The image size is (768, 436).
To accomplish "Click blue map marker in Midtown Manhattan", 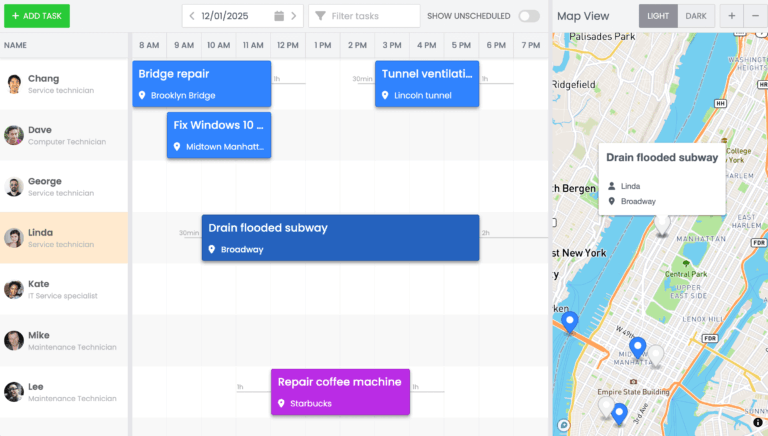I will (637, 347).
